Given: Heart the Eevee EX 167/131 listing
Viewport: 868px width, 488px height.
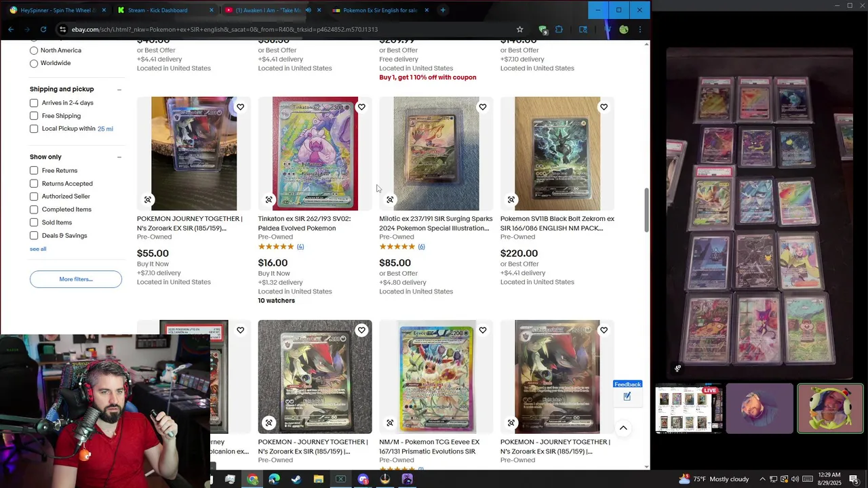Looking at the screenshot, I should [483, 330].
